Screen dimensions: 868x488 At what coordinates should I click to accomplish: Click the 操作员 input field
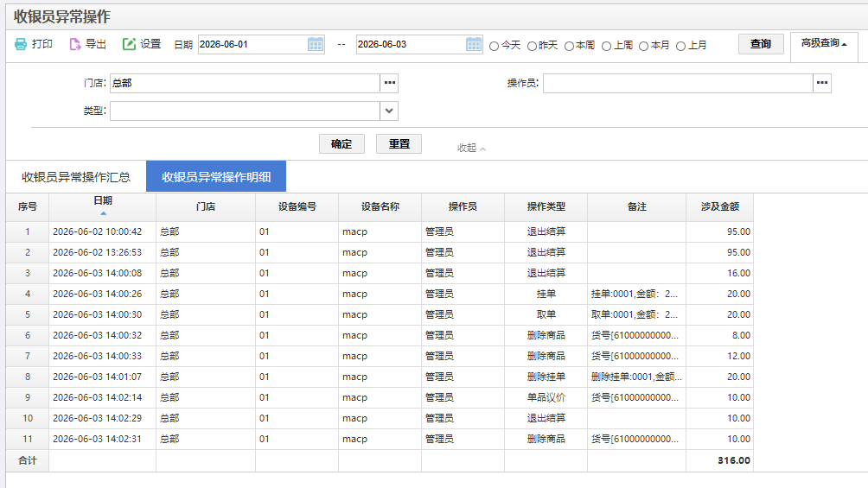(678, 83)
